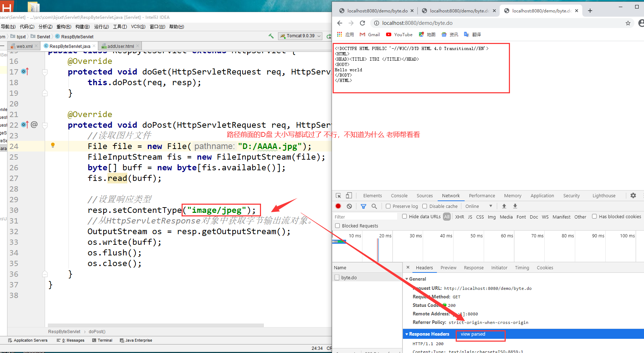Click the red record network log button

click(x=338, y=206)
